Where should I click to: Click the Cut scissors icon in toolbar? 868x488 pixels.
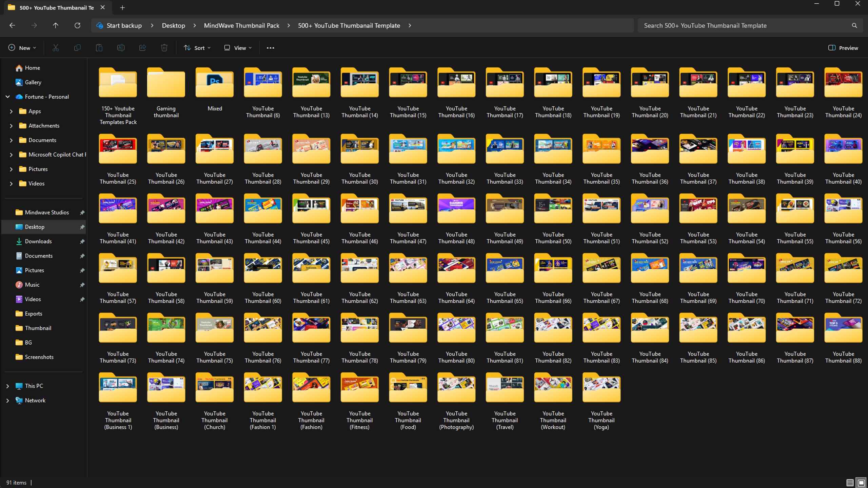pyautogui.click(x=56, y=48)
